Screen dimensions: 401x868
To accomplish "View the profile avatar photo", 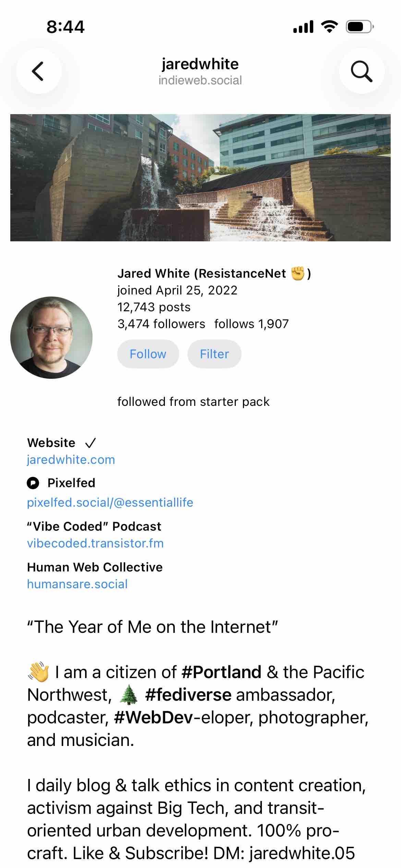I will pyautogui.click(x=51, y=337).
